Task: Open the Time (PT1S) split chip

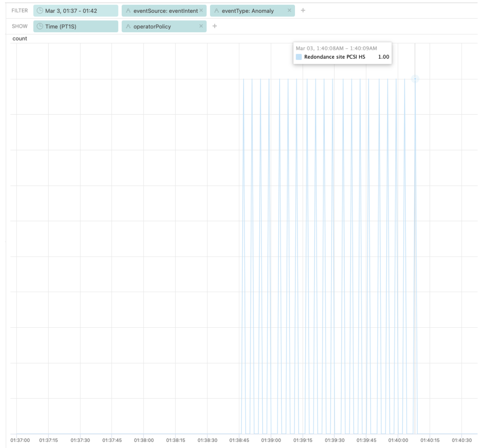Action: [76, 26]
